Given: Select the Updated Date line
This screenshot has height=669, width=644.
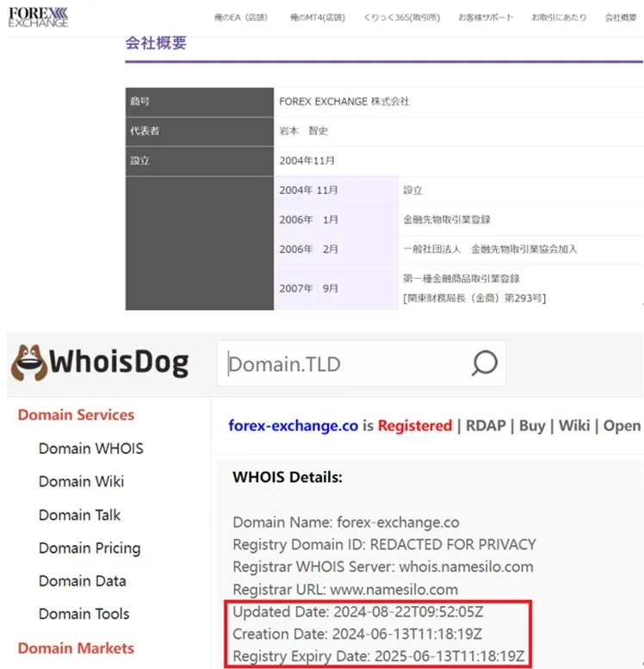Looking at the screenshot, I should tap(357, 612).
